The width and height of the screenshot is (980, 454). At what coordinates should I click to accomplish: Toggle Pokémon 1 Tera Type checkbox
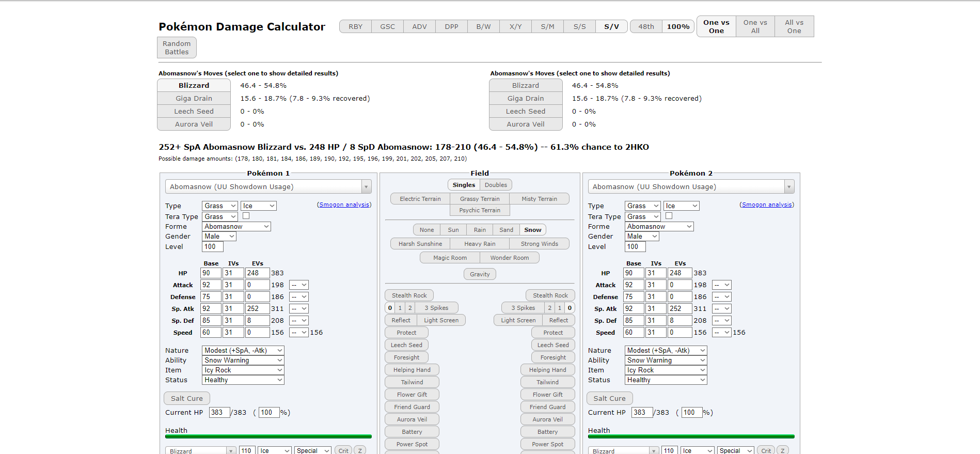click(246, 216)
